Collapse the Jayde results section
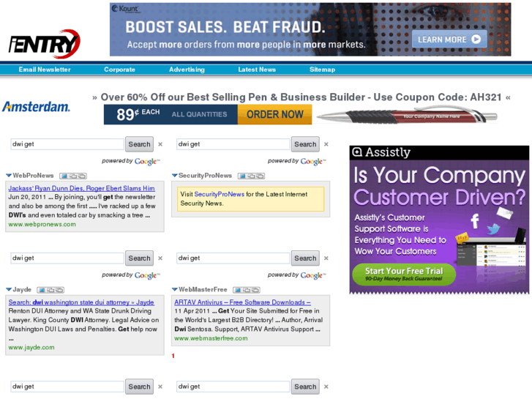Viewport: 532px width, 399px height. (x=9, y=290)
